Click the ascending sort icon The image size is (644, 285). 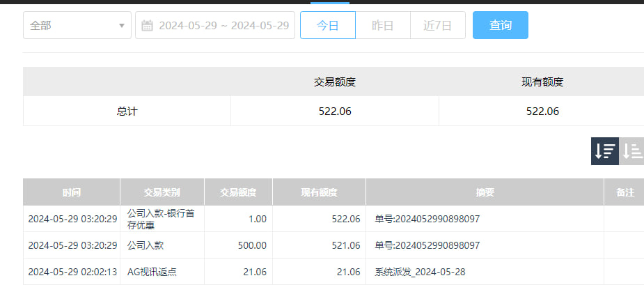(631, 151)
